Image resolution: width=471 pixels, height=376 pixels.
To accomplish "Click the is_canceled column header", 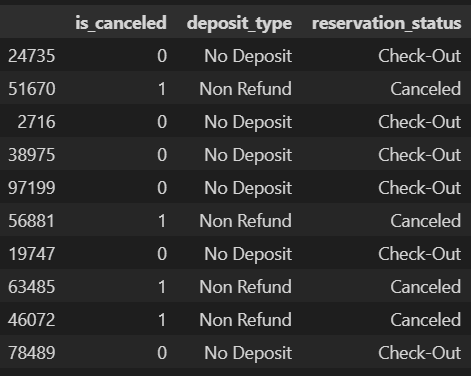I will pos(121,23).
